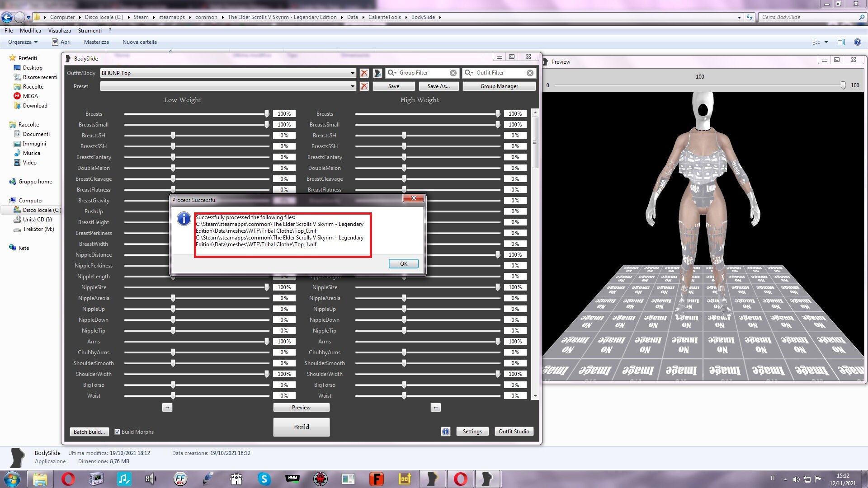This screenshot has width=868, height=488.
Task: Open the Strumenti menu
Action: [90, 31]
